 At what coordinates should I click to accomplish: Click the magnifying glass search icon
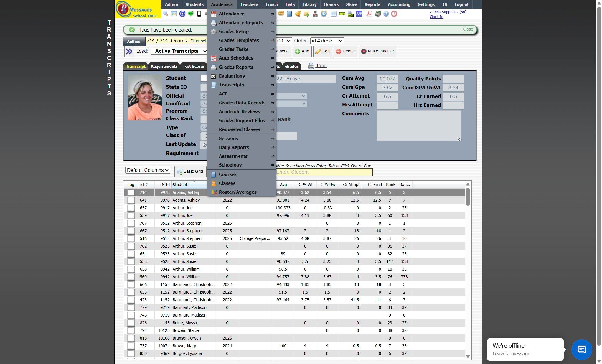[x=165, y=14]
